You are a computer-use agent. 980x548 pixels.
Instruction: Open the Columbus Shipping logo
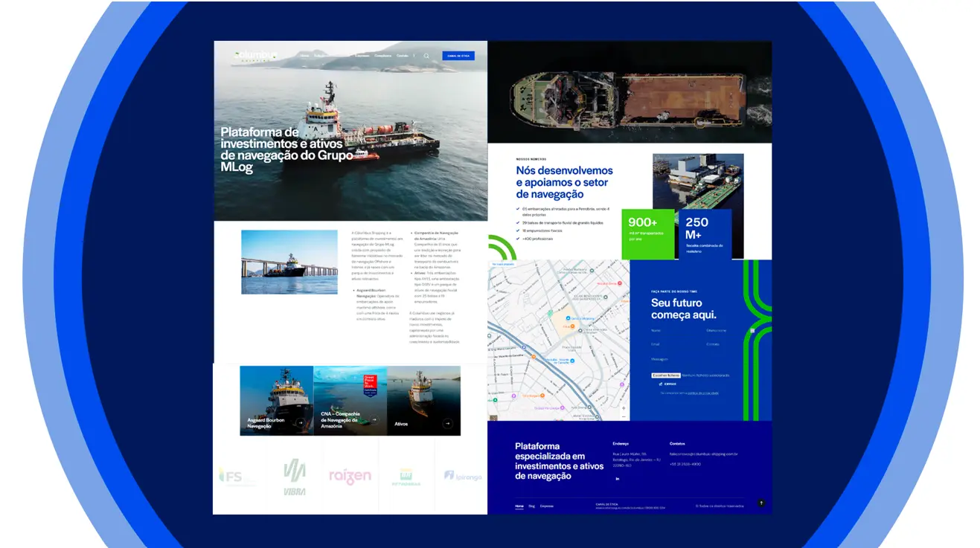pos(255,56)
